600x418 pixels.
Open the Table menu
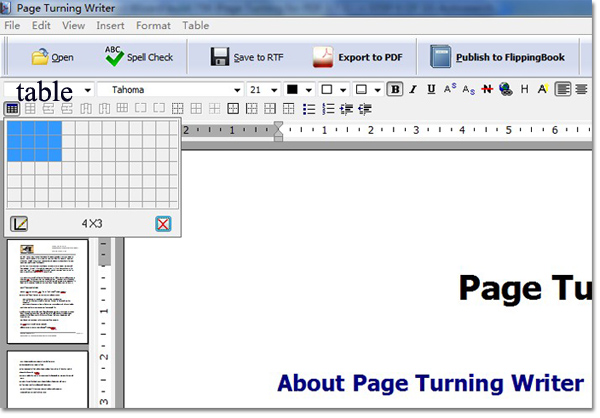pos(196,26)
